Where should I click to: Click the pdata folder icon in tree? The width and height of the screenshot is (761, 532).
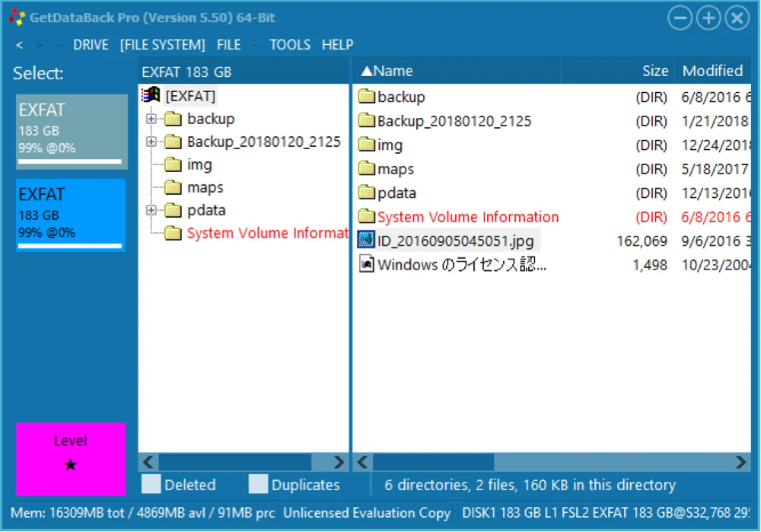[x=173, y=210]
